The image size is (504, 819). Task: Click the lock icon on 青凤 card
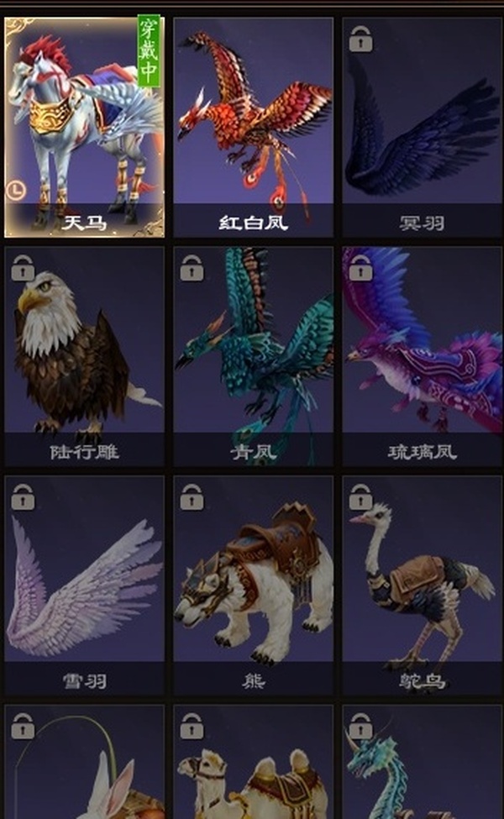point(192,268)
